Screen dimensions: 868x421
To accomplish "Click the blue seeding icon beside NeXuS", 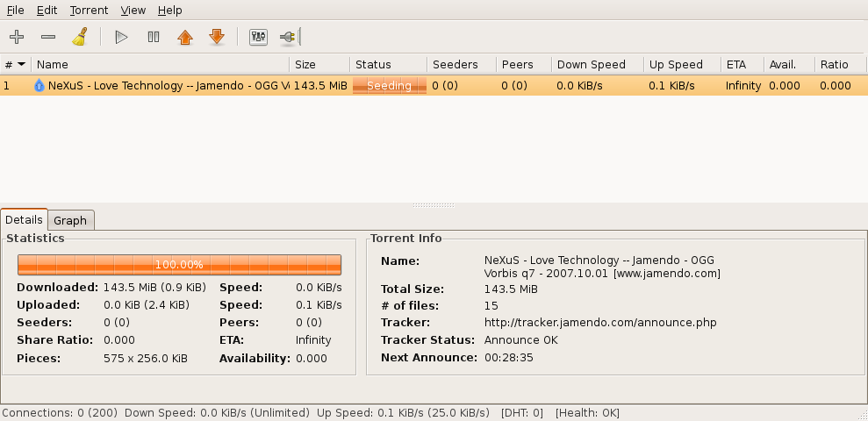I will (39, 85).
